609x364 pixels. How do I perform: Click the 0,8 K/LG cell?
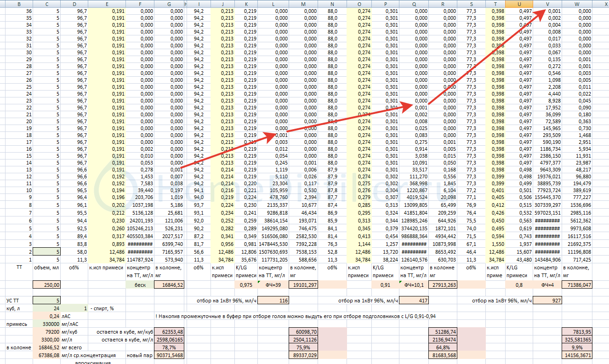click(519, 285)
